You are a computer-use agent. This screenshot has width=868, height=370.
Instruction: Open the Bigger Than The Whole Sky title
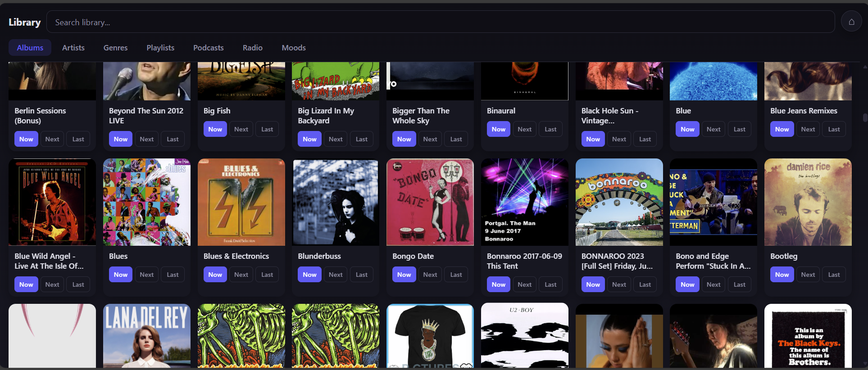[x=421, y=116]
